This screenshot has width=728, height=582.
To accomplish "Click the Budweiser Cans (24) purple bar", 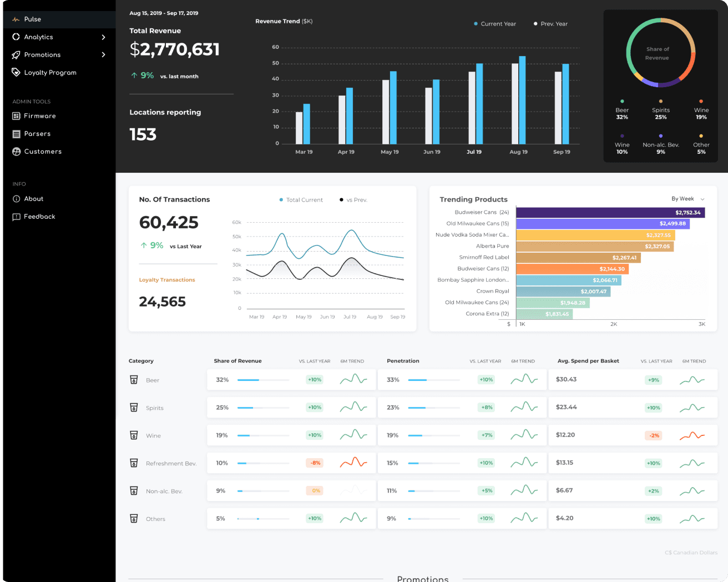I will 610,213.
